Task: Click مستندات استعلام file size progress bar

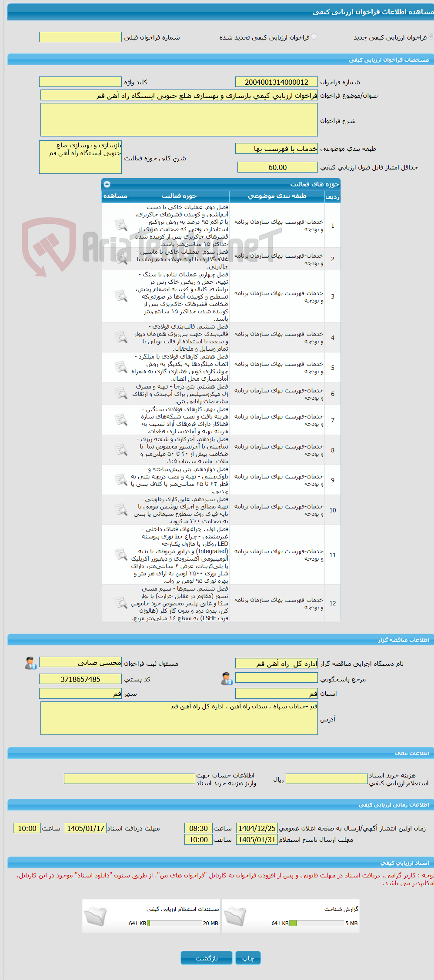Action: (174, 923)
